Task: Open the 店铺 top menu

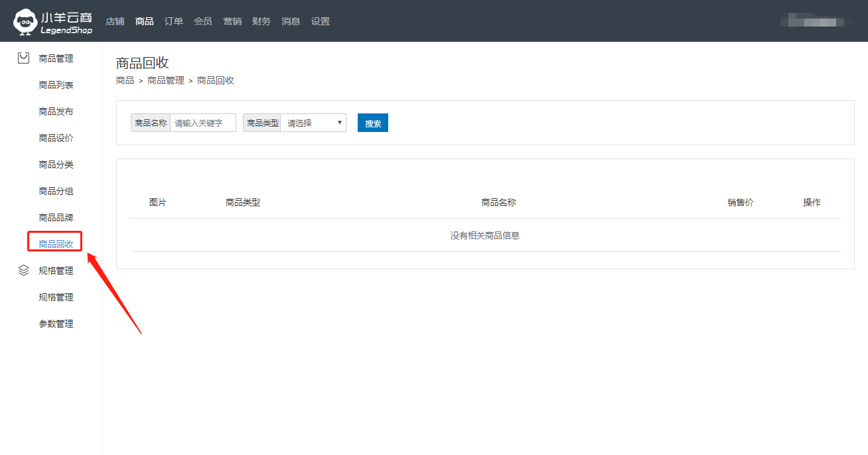Action: tap(115, 21)
